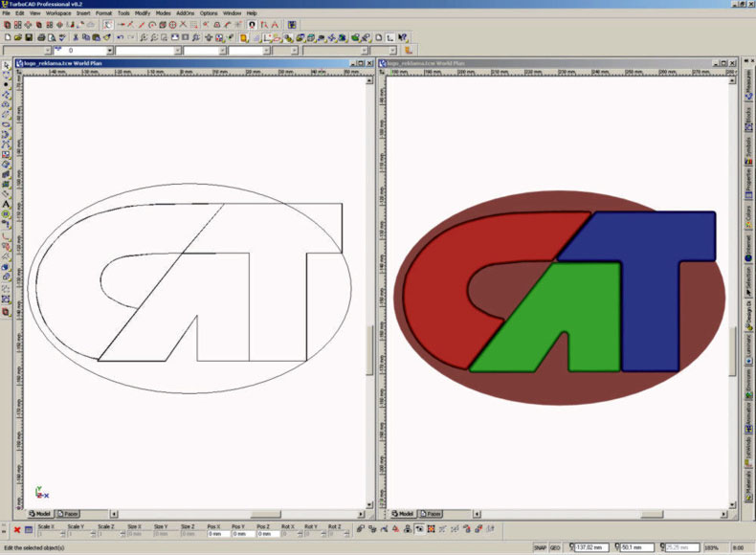Click the left window horizontal scrollbar thumb

tap(266, 515)
